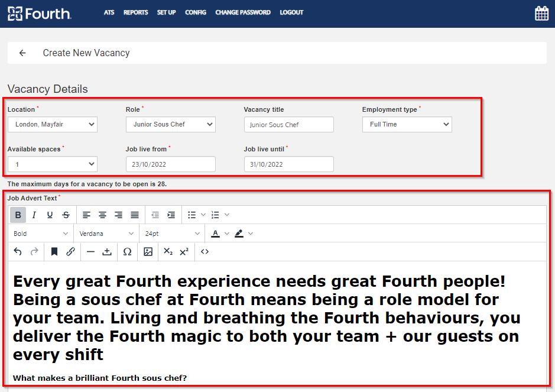Apply Underline formatting
The width and height of the screenshot is (555, 392).
tap(50, 215)
